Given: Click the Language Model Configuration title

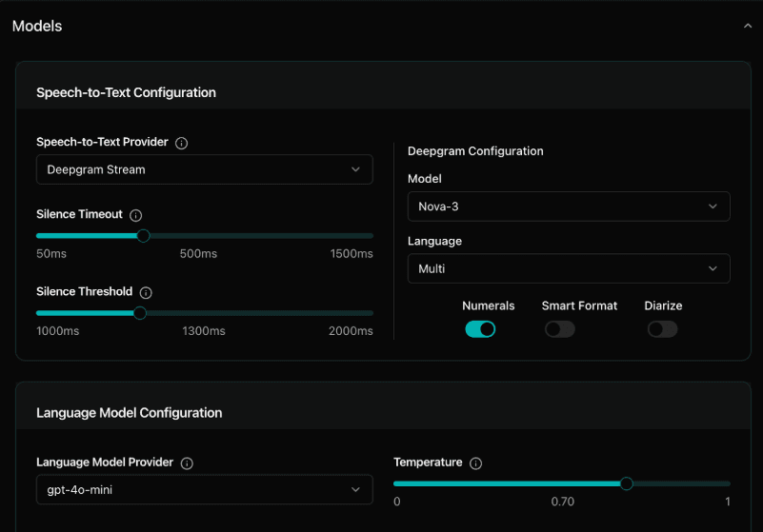Looking at the screenshot, I should tap(129, 413).
